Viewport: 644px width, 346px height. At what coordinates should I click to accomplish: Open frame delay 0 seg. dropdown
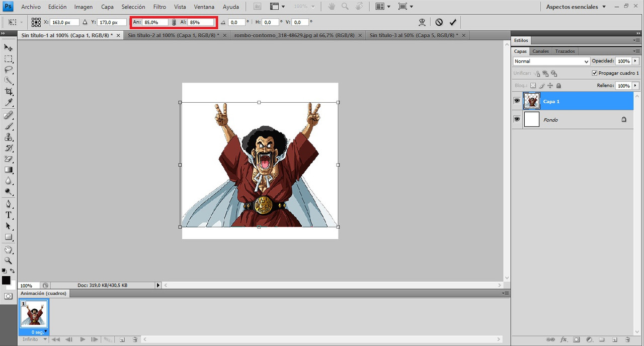click(38, 332)
